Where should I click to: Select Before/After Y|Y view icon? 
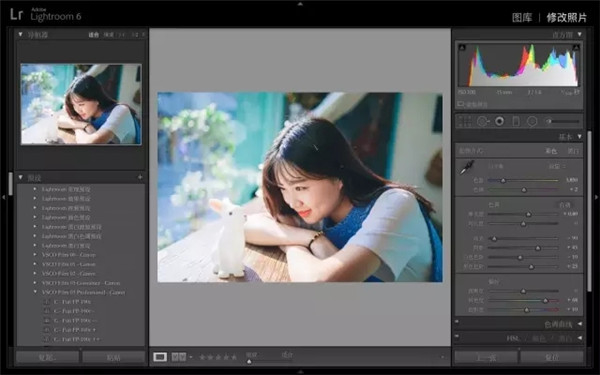coord(179,357)
